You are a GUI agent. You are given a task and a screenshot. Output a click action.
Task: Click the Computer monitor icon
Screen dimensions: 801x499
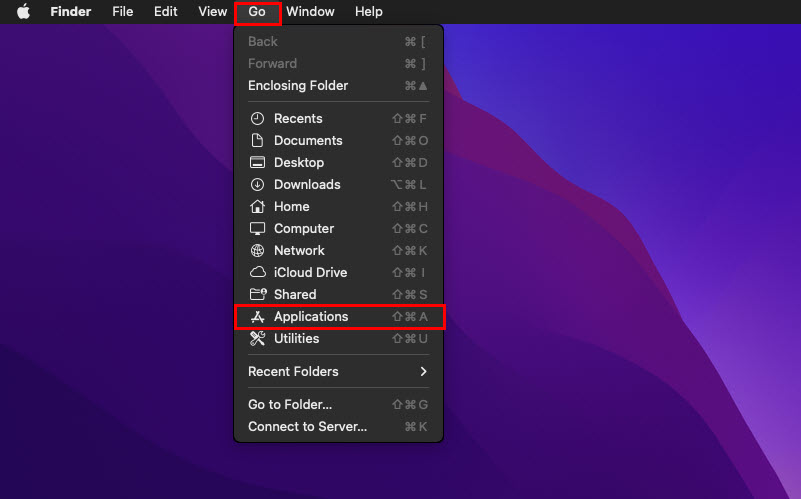click(257, 228)
